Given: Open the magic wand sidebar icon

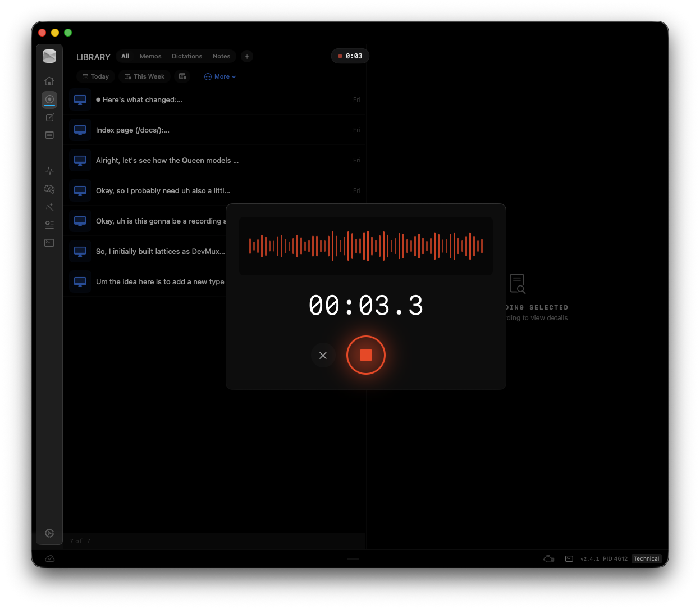Looking at the screenshot, I should [49, 207].
